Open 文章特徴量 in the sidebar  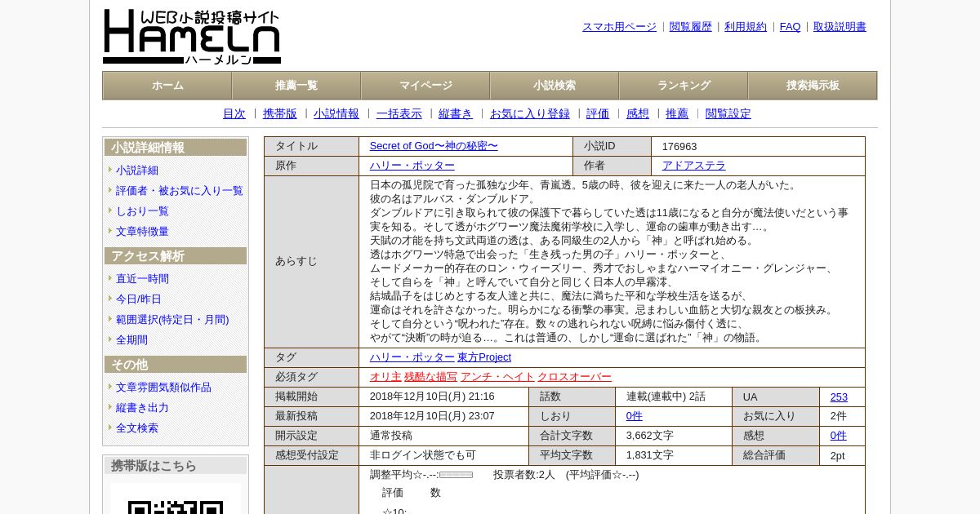click(x=142, y=232)
